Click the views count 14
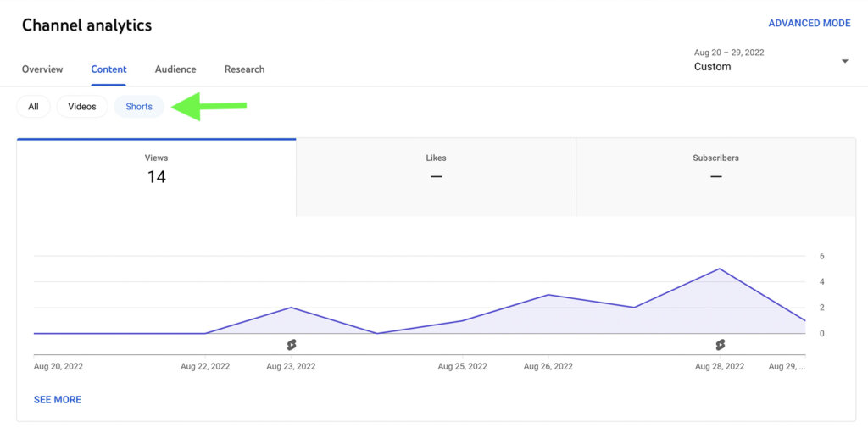This screenshot has height=433, width=868. (157, 177)
